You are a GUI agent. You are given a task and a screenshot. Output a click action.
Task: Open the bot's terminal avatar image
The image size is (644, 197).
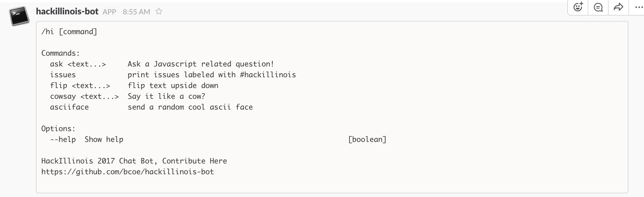(19, 16)
